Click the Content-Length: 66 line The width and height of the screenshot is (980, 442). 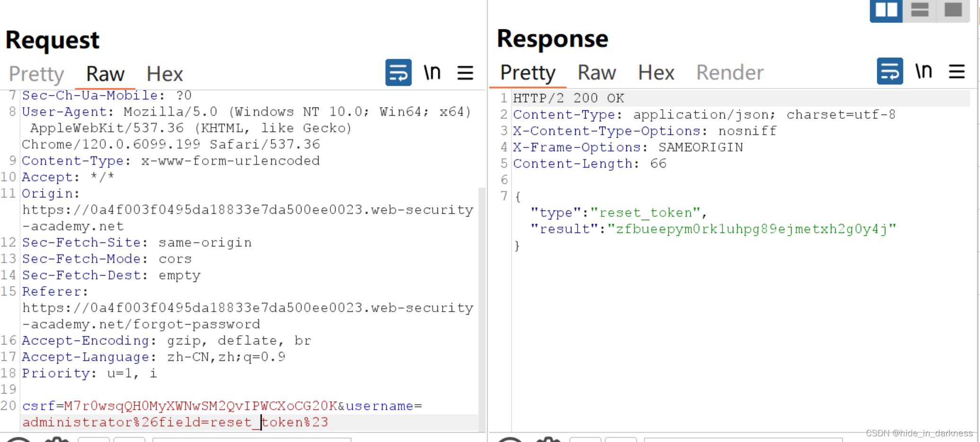tap(590, 163)
